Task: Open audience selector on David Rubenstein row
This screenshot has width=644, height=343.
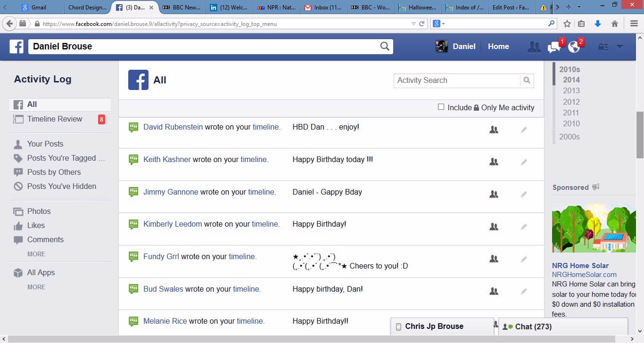Action: click(494, 130)
